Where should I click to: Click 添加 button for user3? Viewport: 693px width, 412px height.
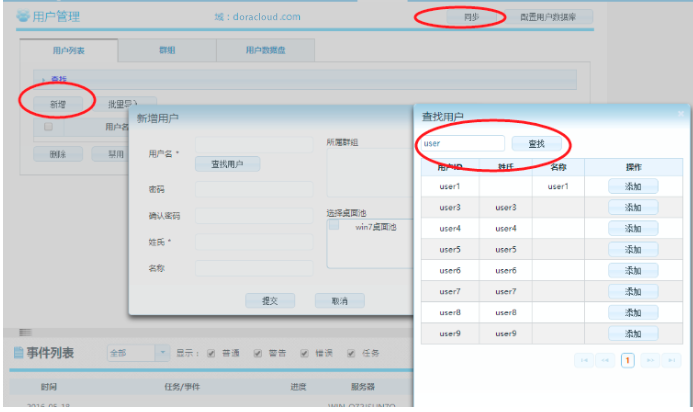pyautogui.click(x=632, y=207)
